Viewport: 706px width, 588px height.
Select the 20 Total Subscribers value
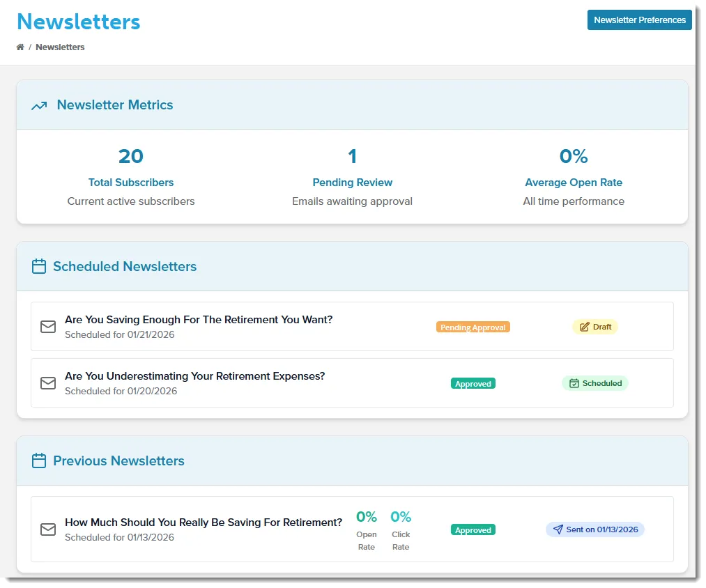130,156
